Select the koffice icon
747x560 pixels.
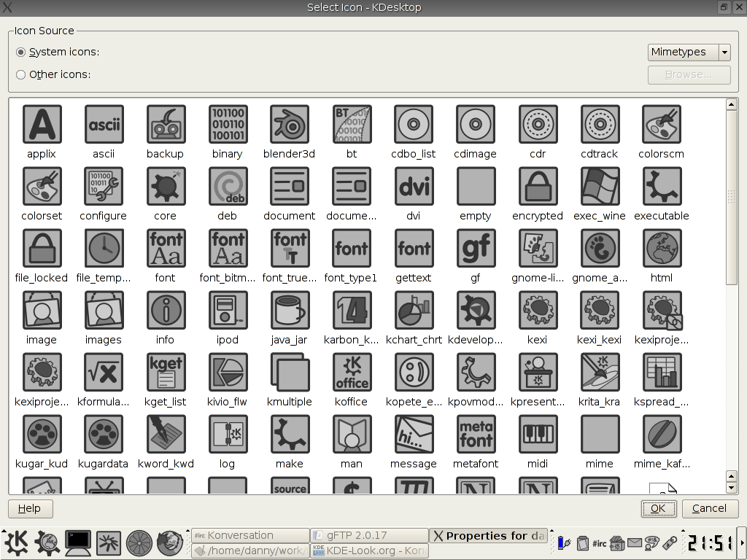click(x=352, y=372)
